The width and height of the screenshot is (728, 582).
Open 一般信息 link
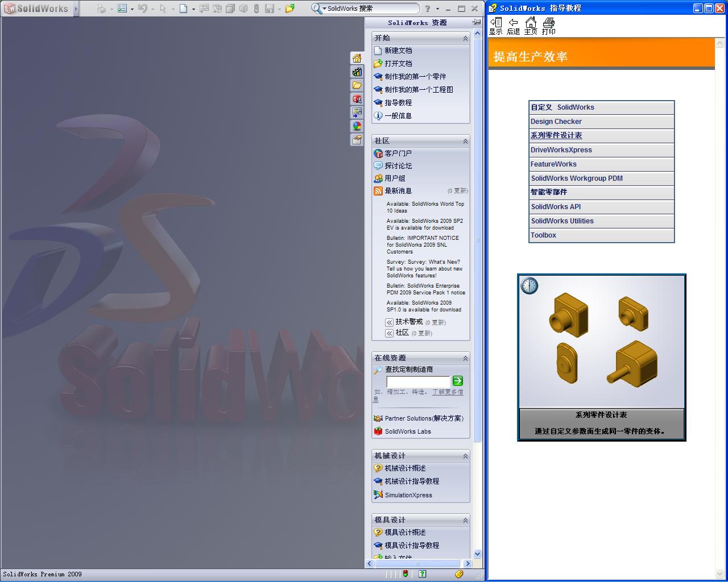398,116
